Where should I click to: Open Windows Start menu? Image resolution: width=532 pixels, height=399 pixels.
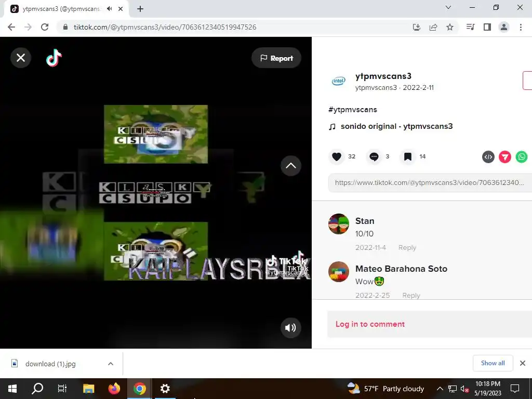coord(12,389)
